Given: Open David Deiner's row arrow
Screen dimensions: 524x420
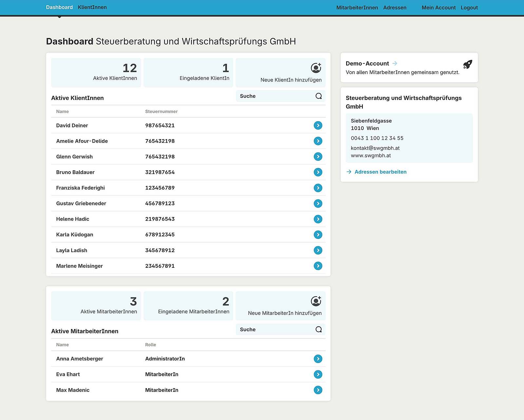Looking at the screenshot, I should click(x=318, y=125).
